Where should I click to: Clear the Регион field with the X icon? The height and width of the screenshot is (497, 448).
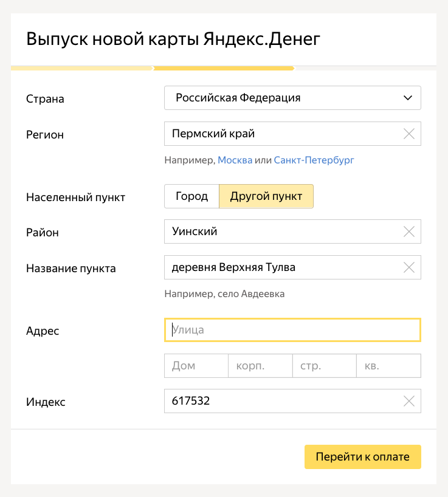click(x=408, y=134)
